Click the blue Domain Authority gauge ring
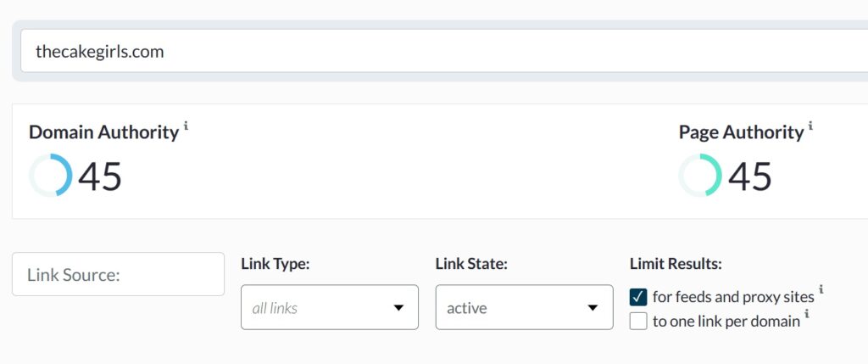868x364 pixels. [x=50, y=175]
